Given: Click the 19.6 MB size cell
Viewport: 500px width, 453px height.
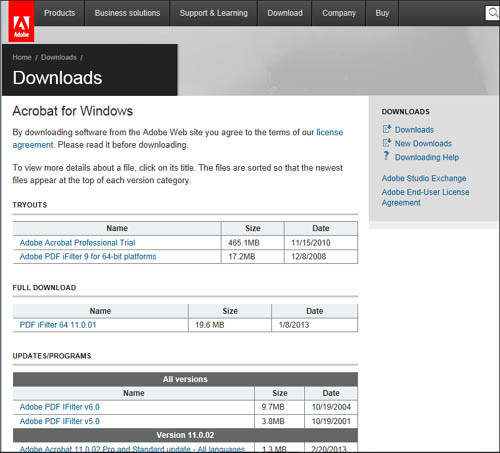Looking at the screenshot, I should click(x=230, y=325).
